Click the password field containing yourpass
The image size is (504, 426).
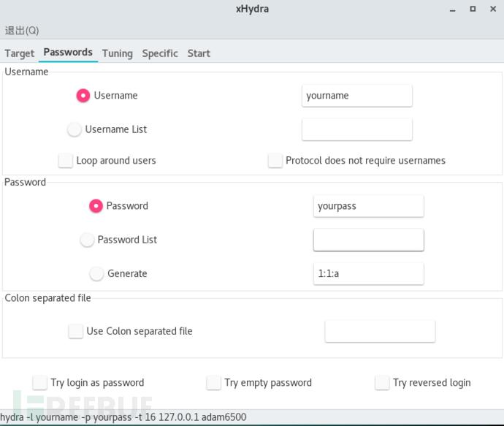point(369,206)
